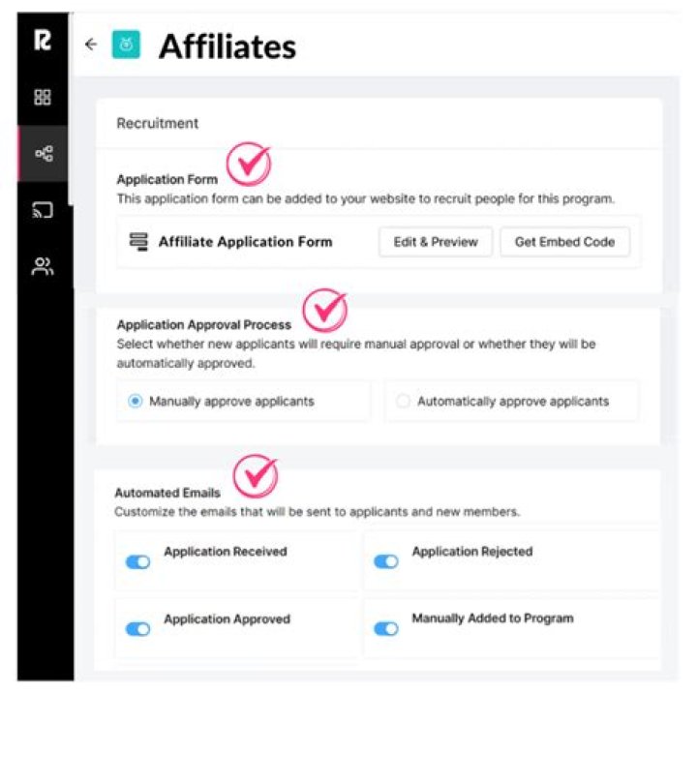
Task: Select the programs network icon in sidebar
Action: click(x=44, y=154)
